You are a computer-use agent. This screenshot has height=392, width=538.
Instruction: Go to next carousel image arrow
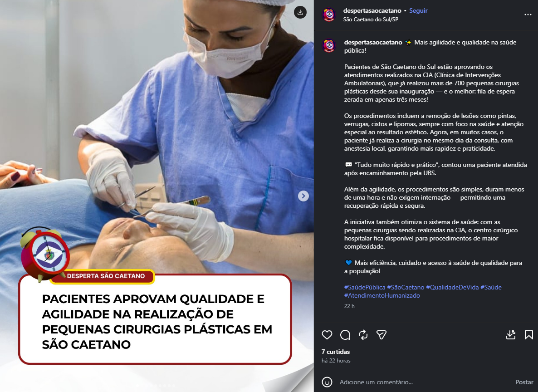pos(303,196)
